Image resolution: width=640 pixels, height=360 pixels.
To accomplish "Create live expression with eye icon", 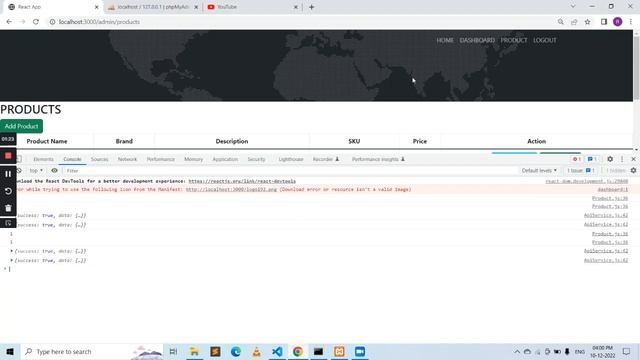I will [x=54, y=171].
